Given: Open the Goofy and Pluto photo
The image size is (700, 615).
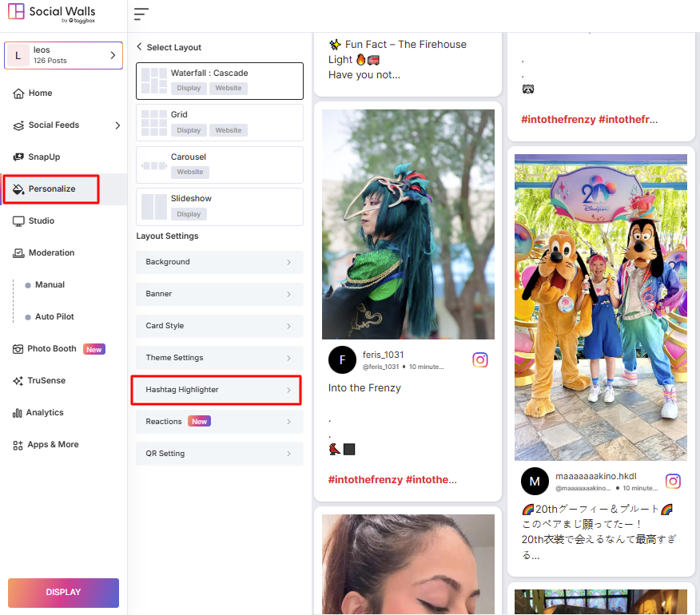Looking at the screenshot, I should 600,307.
